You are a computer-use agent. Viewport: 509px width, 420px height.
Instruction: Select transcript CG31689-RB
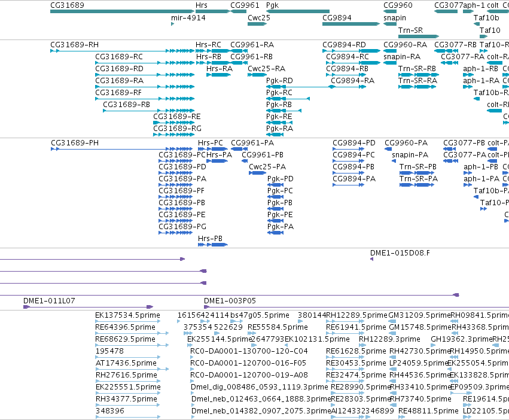coord(149,111)
